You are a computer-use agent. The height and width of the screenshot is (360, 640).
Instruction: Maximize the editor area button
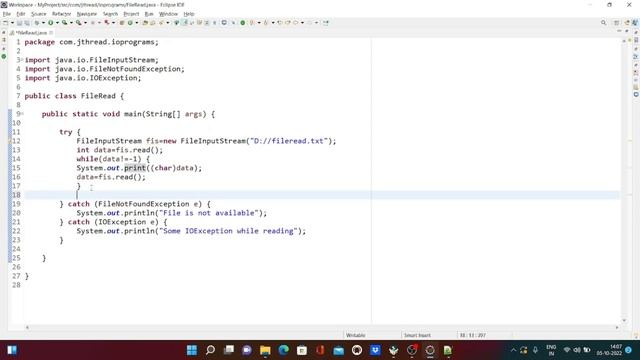[x=627, y=31]
